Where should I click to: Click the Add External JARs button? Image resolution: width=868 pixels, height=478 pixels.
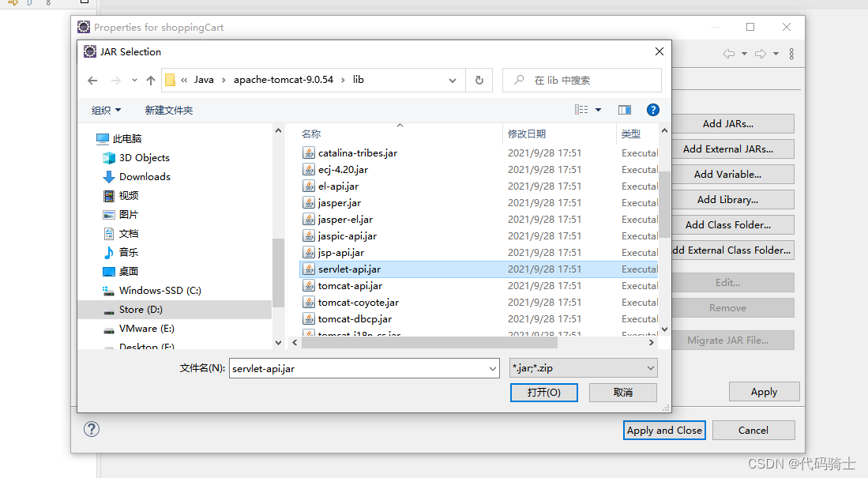[x=733, y=149]
